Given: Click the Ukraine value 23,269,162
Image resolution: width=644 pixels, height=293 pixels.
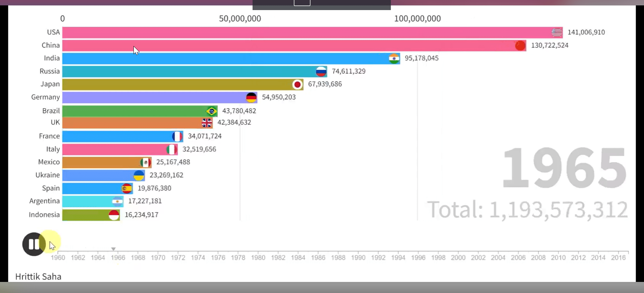Looking at the screenshot, I should click(x=166, y=175).
